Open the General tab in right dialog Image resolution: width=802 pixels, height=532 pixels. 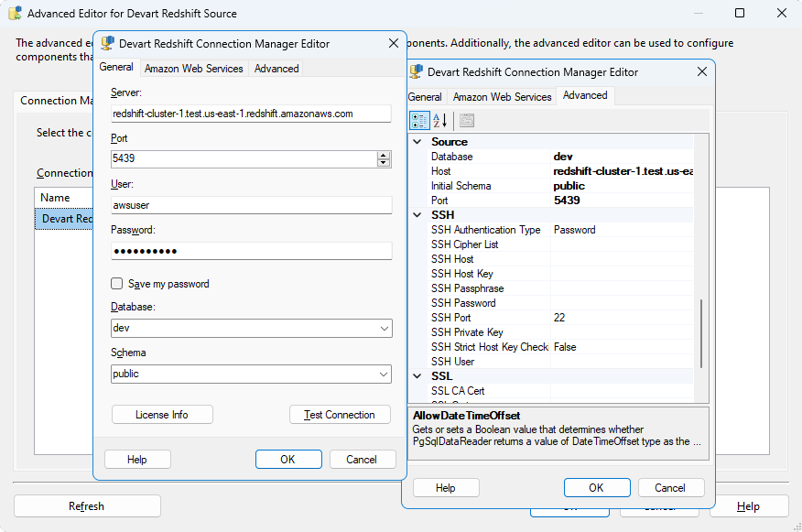[x=425, y=96]
